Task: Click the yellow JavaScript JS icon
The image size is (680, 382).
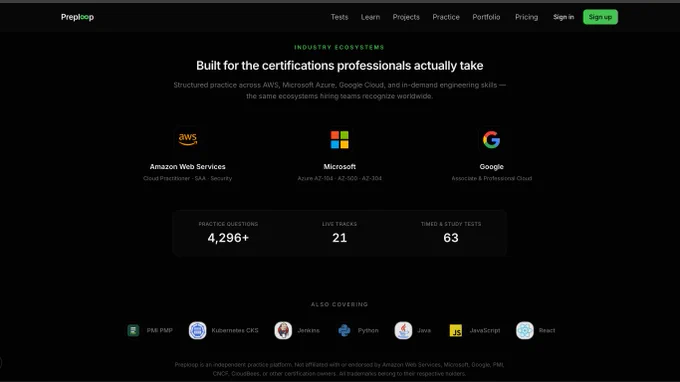Action: (456, 331)
